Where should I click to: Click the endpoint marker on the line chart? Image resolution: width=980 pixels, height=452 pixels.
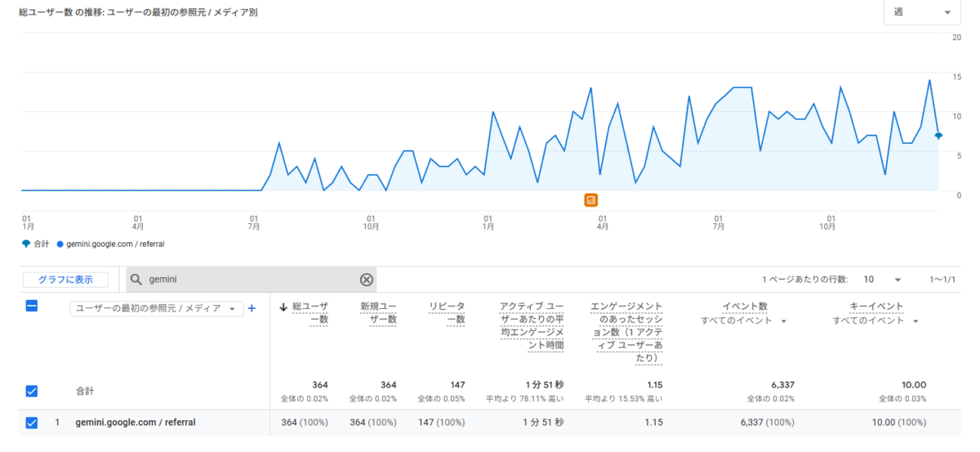(938, 135)
